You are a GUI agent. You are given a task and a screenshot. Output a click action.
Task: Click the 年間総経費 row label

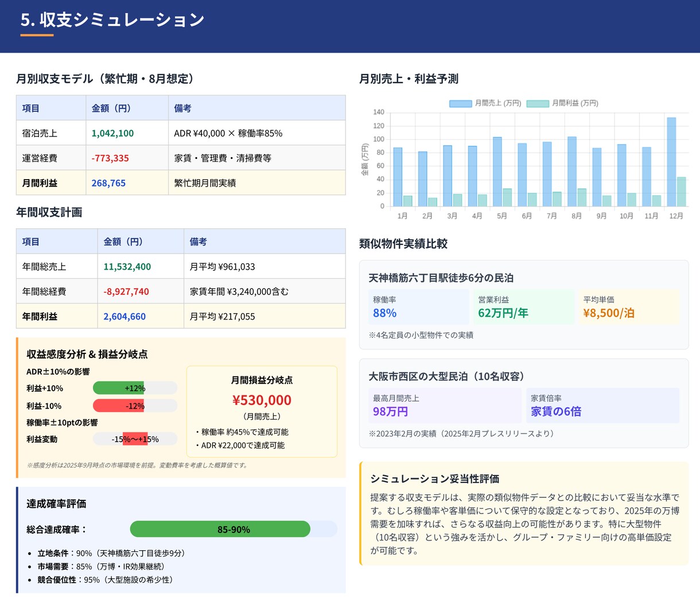[44, 291]
